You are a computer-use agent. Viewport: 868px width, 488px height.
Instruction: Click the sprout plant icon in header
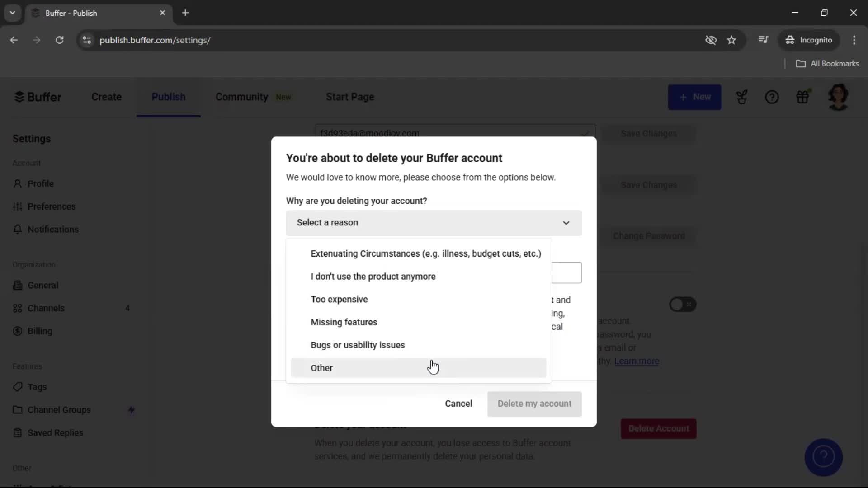click(x=741, y=97)
